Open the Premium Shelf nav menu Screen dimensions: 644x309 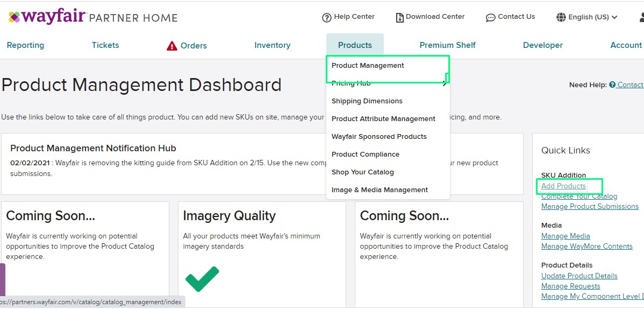click(x=447, y=45)
